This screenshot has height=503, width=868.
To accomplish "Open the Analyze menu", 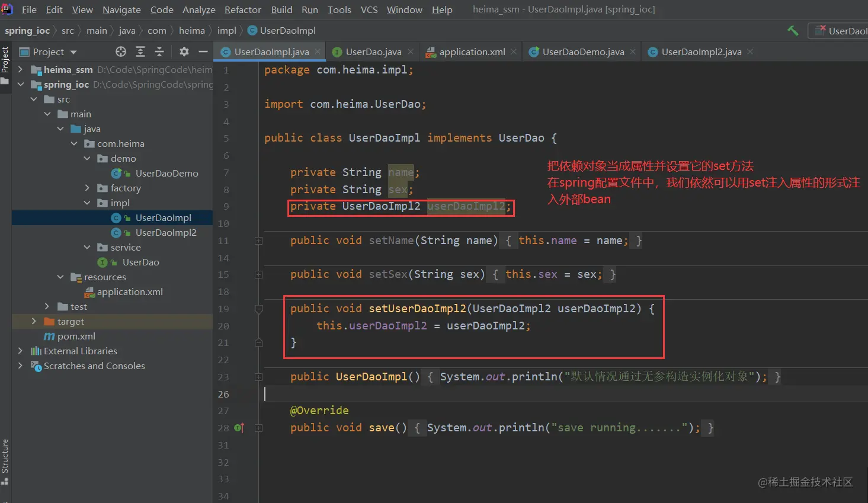I will tap(199, 9).
